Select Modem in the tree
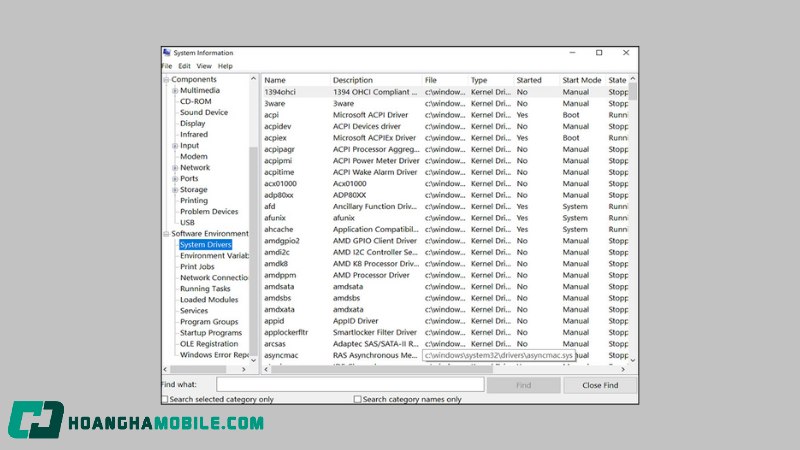The image size is (800, 450). click(x=193, y=157)
